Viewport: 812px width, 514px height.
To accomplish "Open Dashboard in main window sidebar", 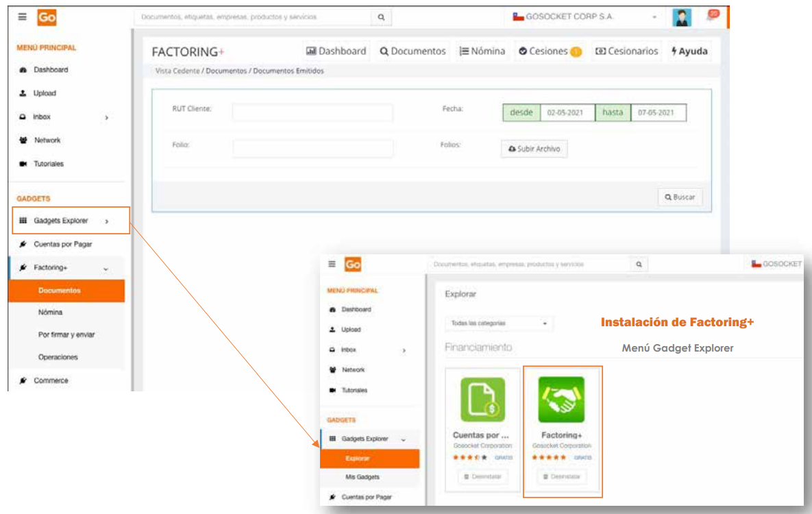I will coord(51,70).
